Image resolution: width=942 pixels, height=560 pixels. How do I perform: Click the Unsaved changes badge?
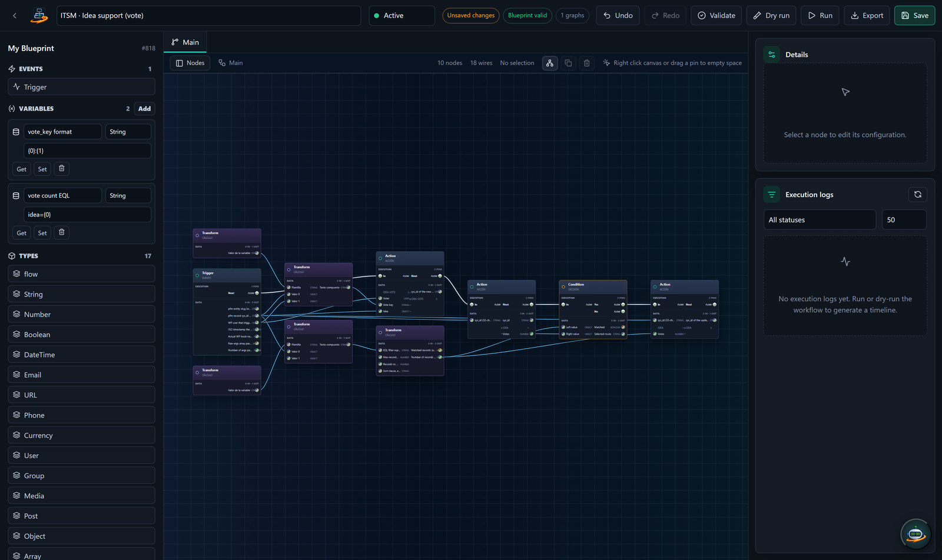click(471, 16)
